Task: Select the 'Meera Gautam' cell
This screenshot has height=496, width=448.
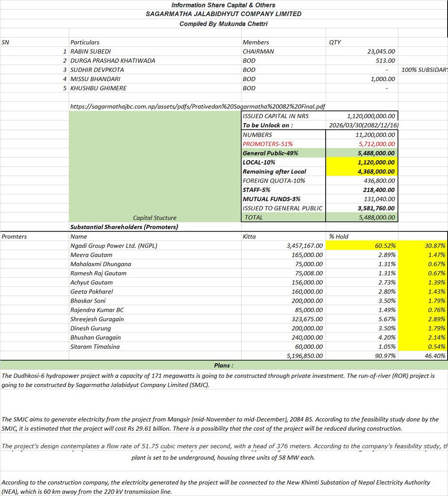Action: [x=155, y=255]
